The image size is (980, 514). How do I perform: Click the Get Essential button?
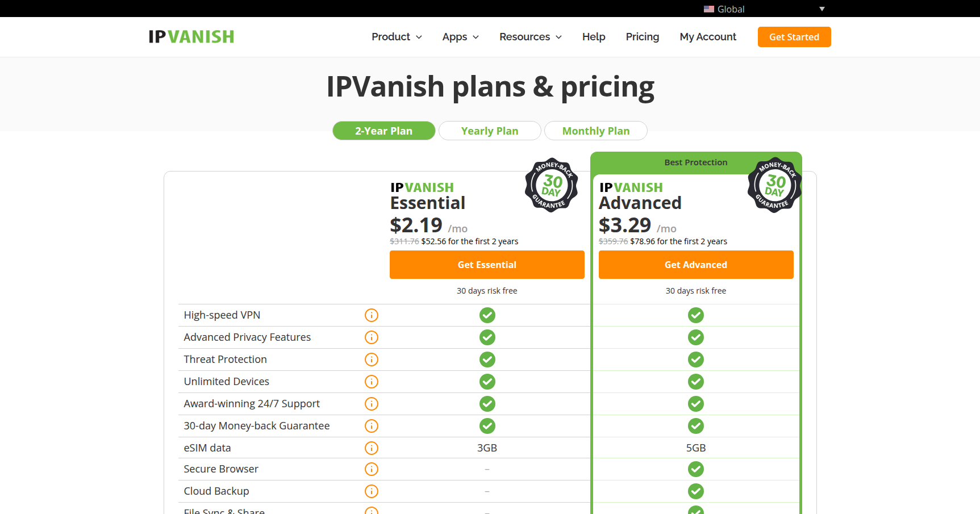point(487,265)
